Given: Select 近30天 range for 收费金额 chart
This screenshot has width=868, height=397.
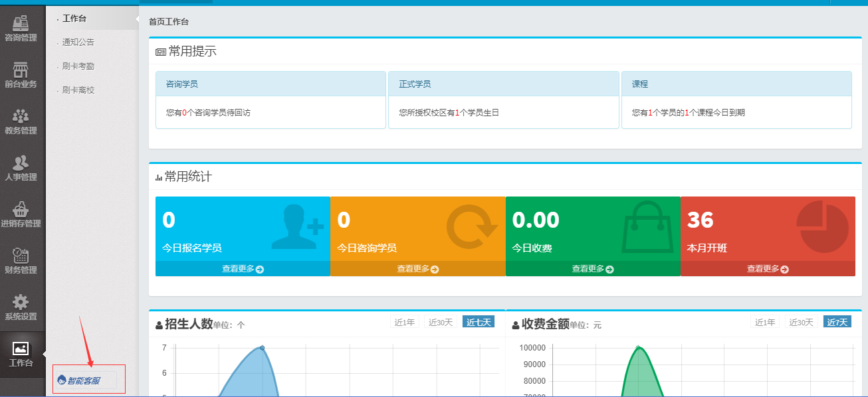Looking at the screenshot, I should (x=801, y=322).
